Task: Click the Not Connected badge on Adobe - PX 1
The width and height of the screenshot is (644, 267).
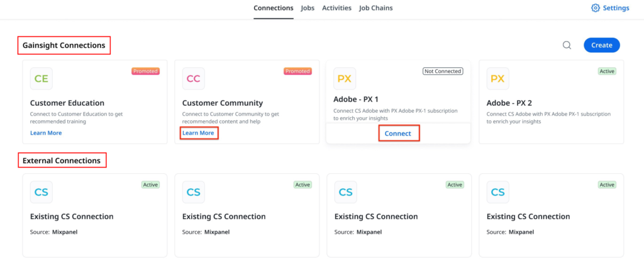Action: click(443, 71)
